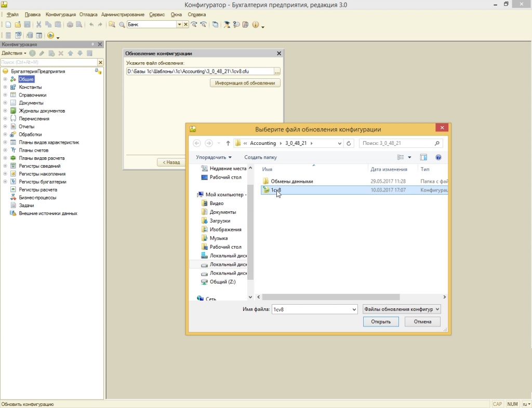Select Общий (Z:) drive in navigation pane
This screenshot has height=408, width=532.
222,281
